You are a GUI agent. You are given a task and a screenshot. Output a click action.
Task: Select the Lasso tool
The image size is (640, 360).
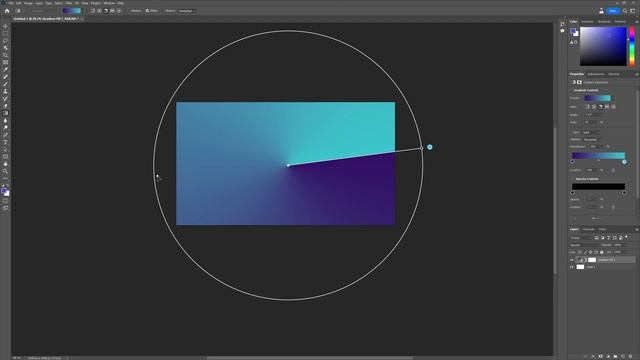[5, 41]
